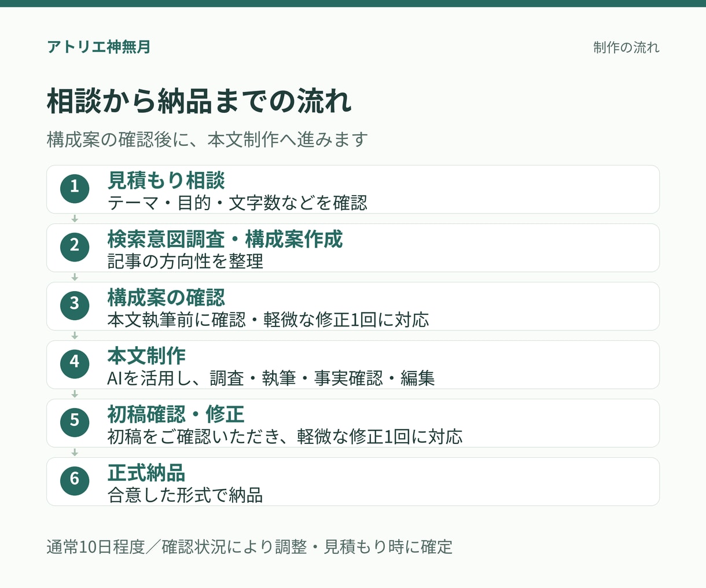
Task: Click the step 3 number circle
Action: pos(75,305)
